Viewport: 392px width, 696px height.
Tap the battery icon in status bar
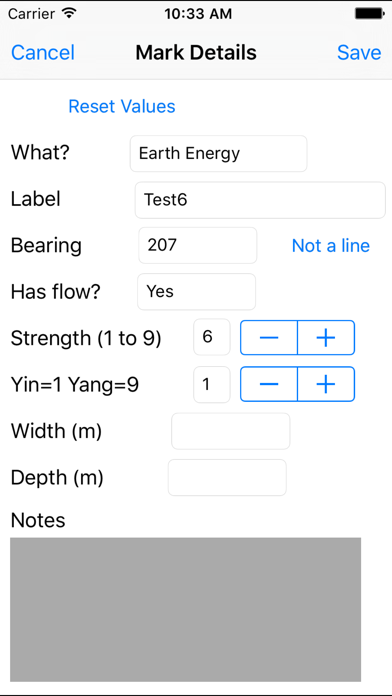coord(369,13)
